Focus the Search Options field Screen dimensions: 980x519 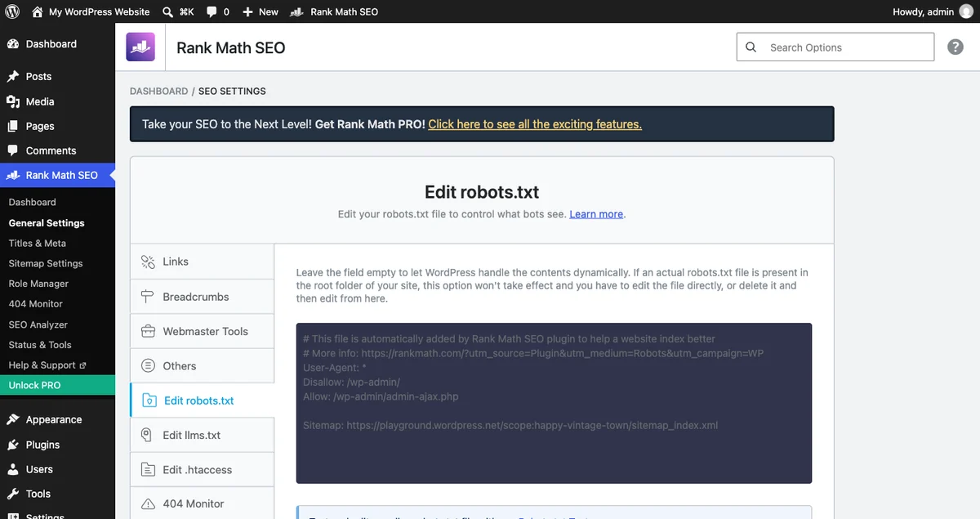pos(835,47)
